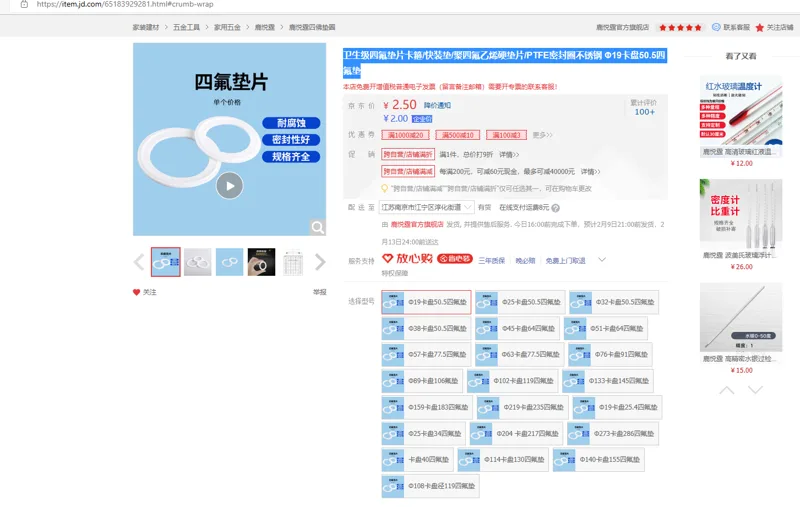This screenshot has height=507, width=800.
Task: Click the customer service chat icon in header
Action: (716, 27)
